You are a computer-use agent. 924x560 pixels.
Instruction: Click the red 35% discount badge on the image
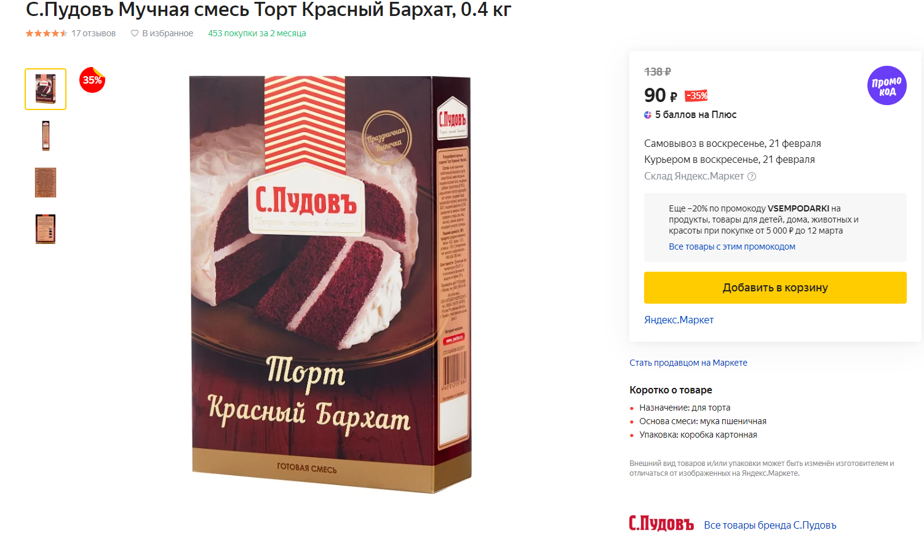[92, 80]
